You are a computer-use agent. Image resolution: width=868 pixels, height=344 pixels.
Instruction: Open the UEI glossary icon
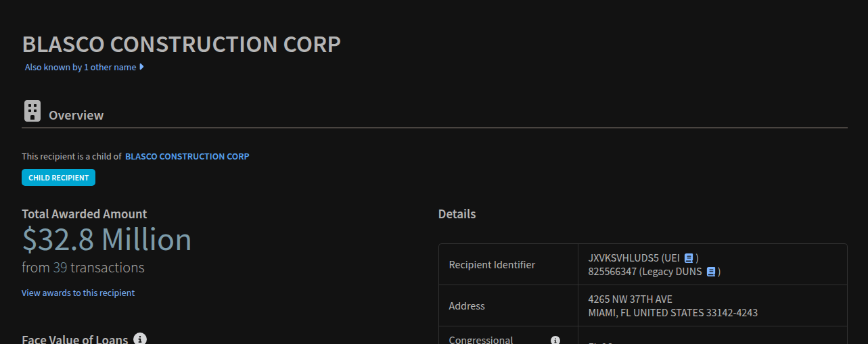pyautogui.click(x=689, y=257)
